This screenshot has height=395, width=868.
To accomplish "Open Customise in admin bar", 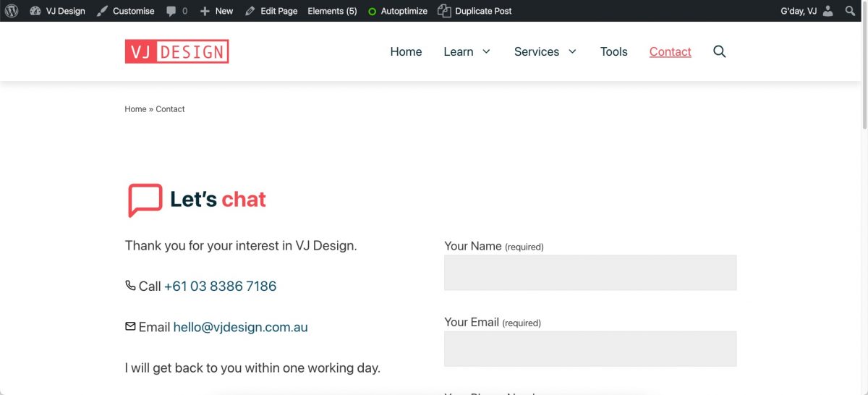I will [126, 11].
